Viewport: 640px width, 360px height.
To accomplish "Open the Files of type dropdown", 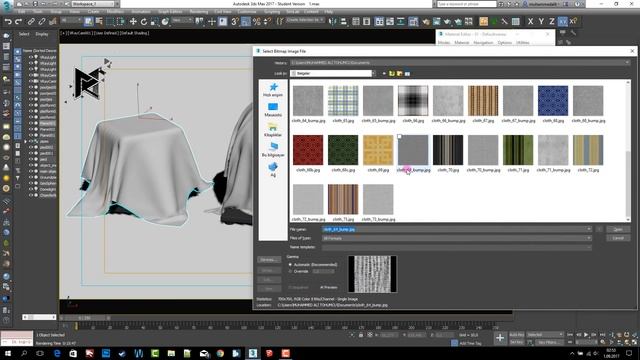I will [x=589, y=238].
